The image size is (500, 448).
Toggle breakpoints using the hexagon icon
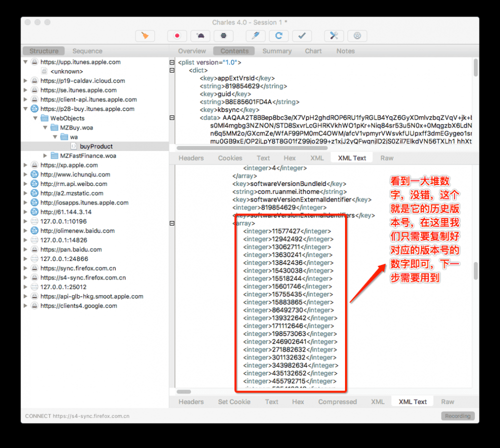coord(223,35)
